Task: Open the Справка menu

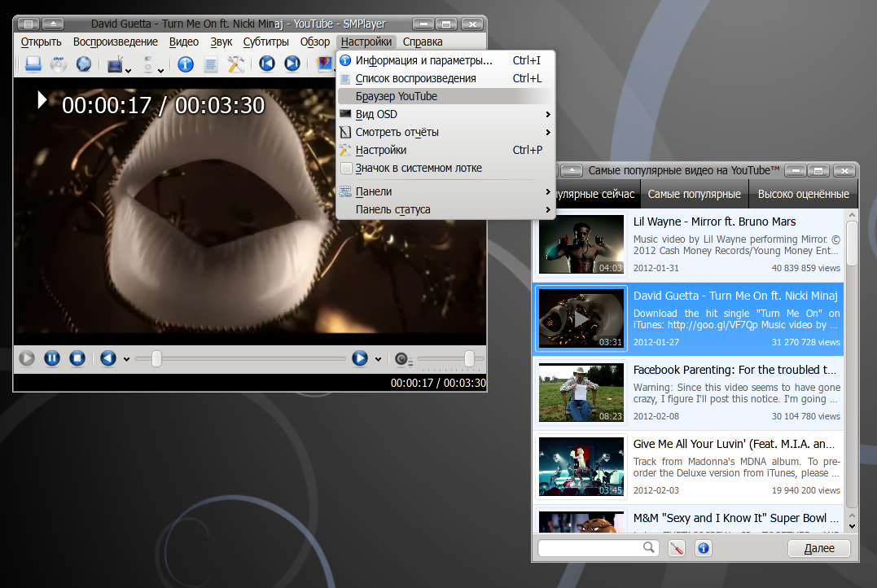Action: [x=423, y=42]
